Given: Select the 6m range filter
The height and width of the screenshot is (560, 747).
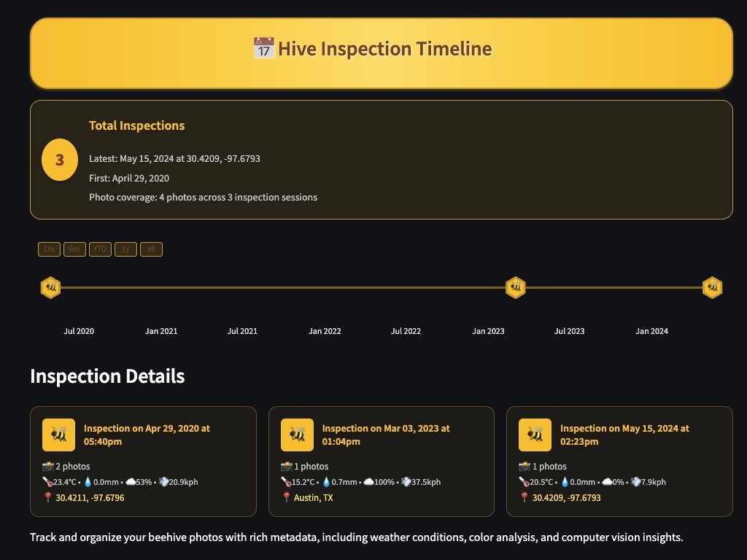Looking at the screenshot, I should tap(74, 249).
